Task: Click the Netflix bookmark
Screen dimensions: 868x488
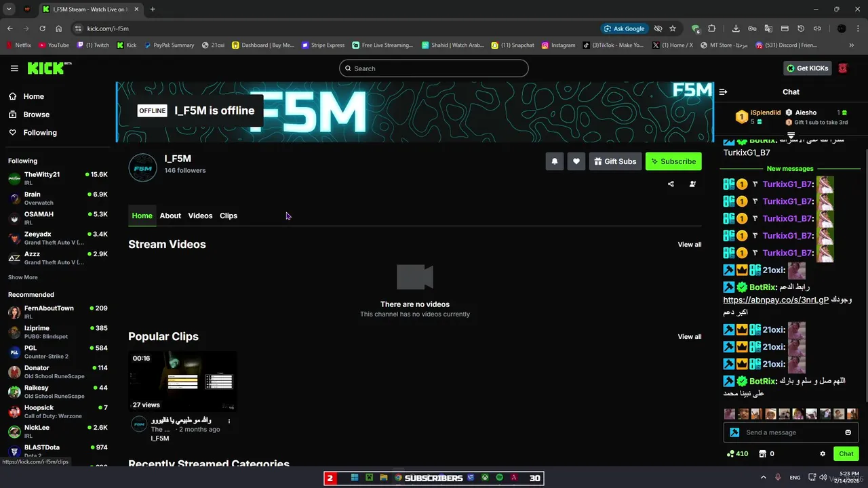Action: click(18, 45)
